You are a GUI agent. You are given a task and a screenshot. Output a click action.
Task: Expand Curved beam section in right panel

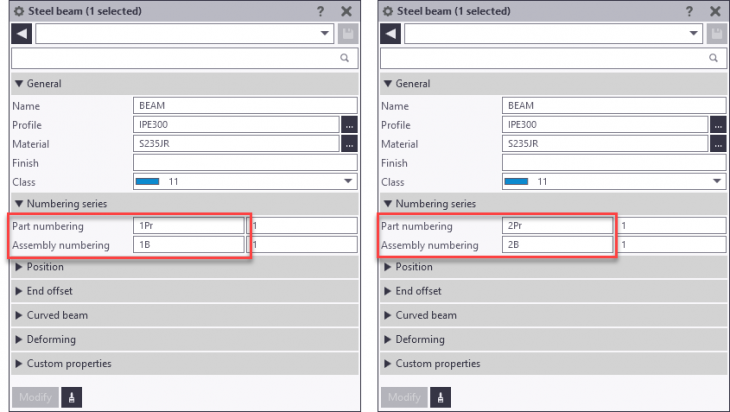click(554, 316)
